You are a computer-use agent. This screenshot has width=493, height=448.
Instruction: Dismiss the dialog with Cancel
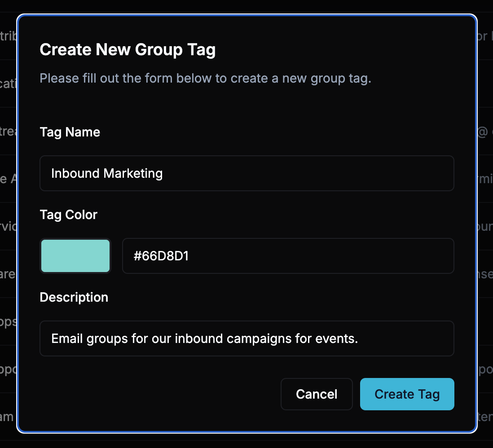click(317, 394)
